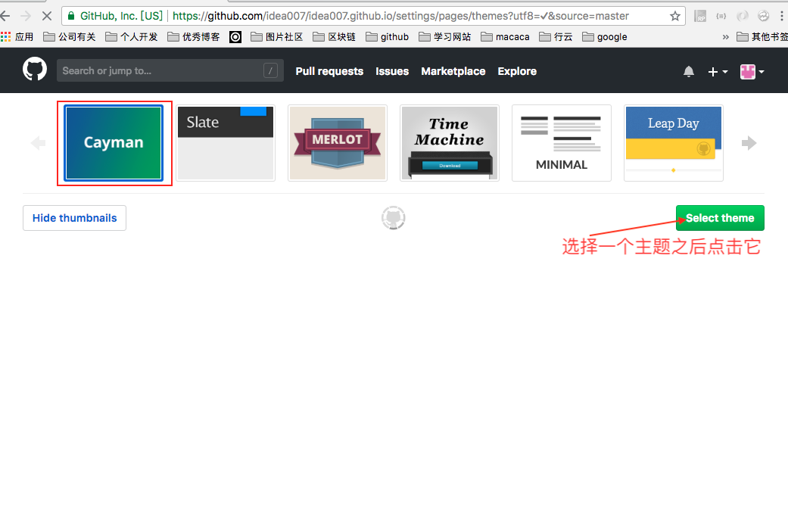Screen dimensions: 788x532
Task: Open Marketplace in the header
Action: pos(453,71)
